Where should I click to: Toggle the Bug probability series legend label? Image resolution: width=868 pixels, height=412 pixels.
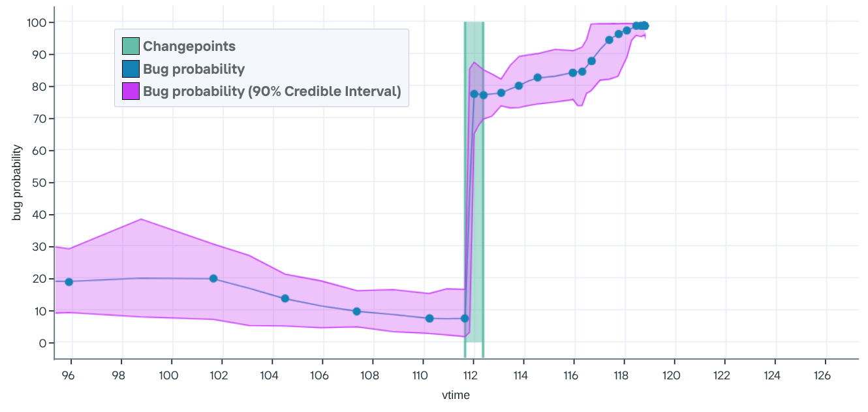click(194, 69)
